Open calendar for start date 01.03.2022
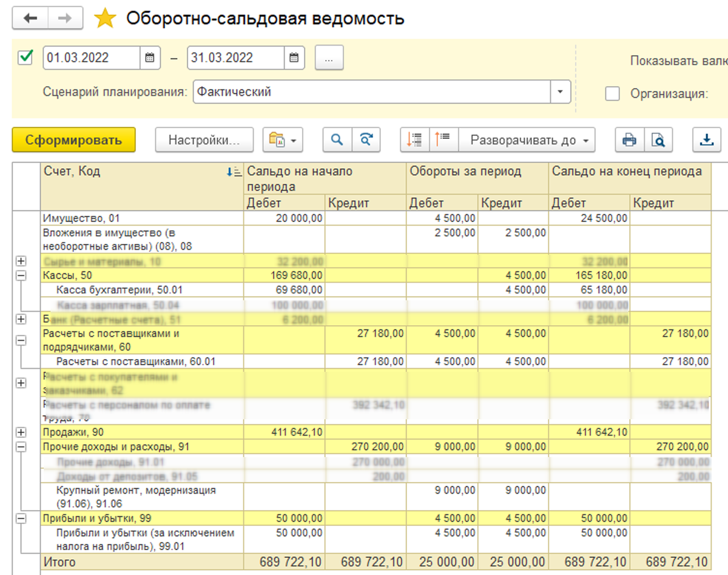 pyautogui.click(x=150, y=58)
